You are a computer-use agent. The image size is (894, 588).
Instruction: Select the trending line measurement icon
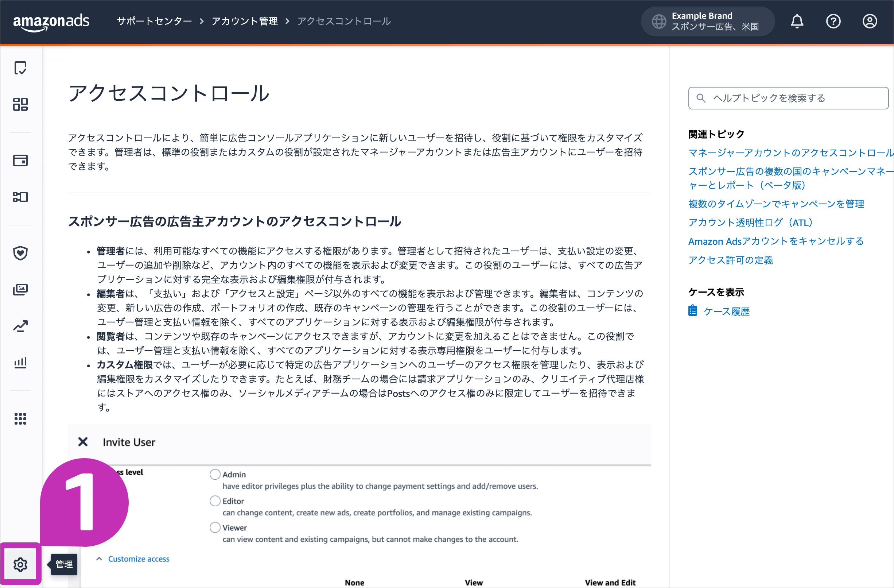pos(21,326)
